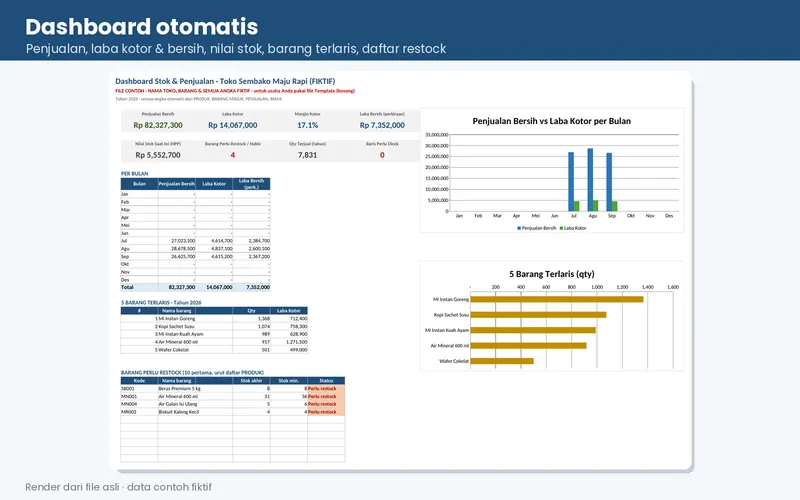This screenshot has width=800, height=500.
Task: Click the 'Laba Kotor' legend entry
Action: tap(573, 228)
